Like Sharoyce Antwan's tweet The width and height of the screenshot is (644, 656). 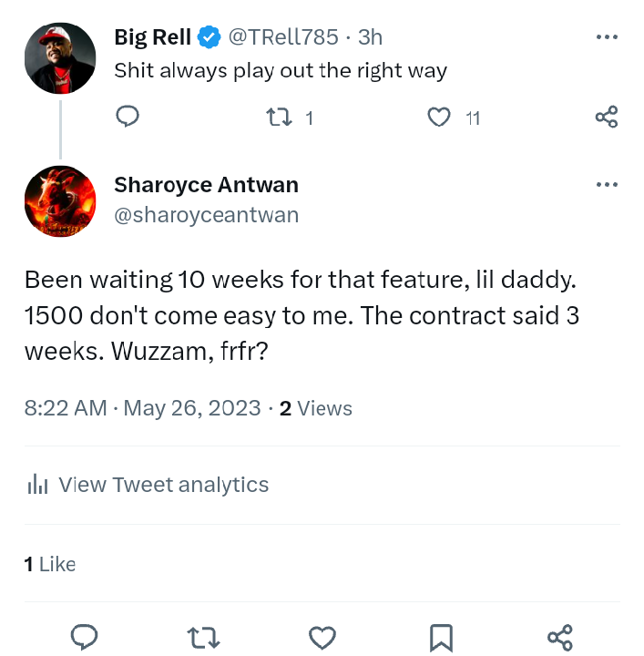pyautogui.click(x=322, y=637)
